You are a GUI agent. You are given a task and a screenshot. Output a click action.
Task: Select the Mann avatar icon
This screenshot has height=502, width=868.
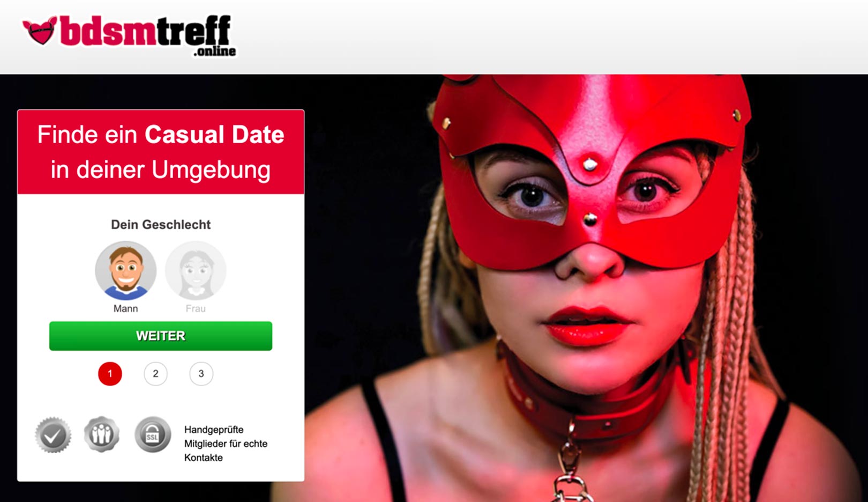tap(126, 270)
